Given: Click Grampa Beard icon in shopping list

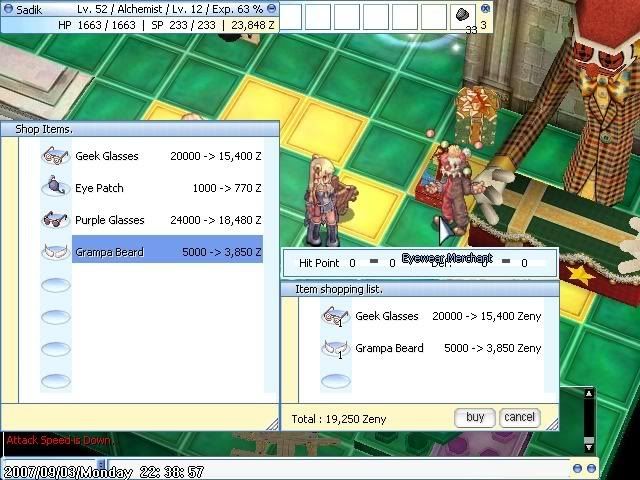Looking at the screenshot, I should coord(336,348).
